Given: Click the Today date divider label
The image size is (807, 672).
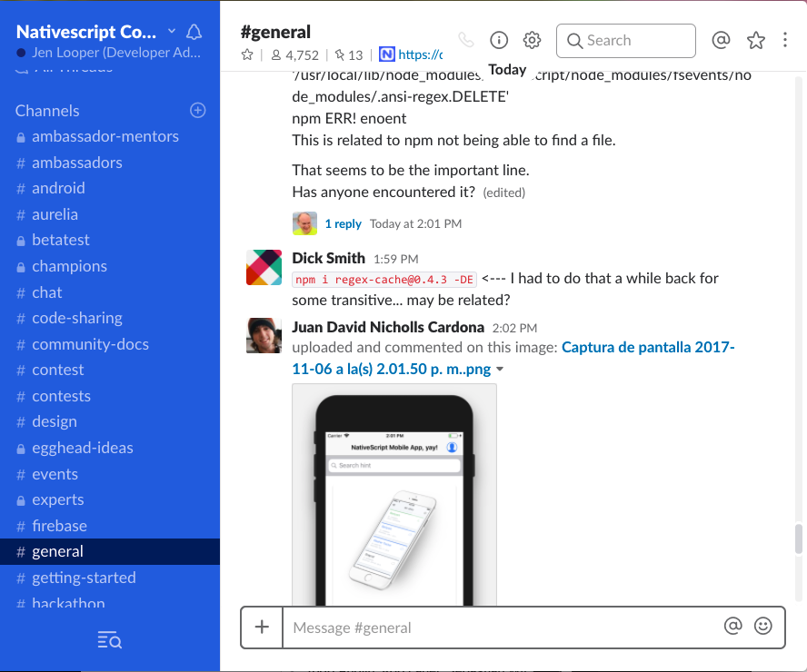Looking at the screenshot, I should (507, 70).
